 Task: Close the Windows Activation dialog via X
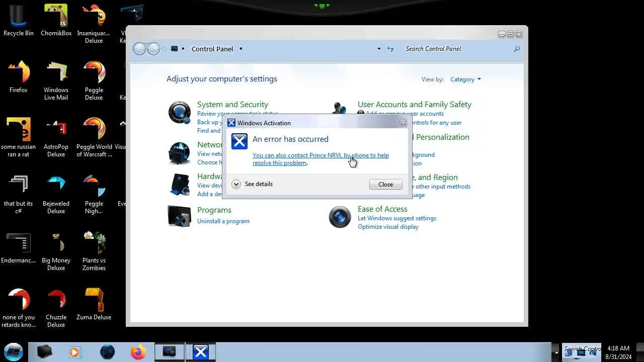[x=403, y=123]
